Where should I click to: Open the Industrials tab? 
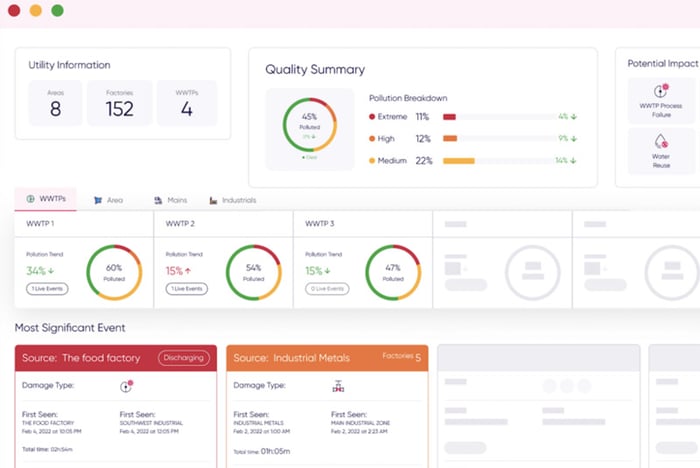coord(233,200)
